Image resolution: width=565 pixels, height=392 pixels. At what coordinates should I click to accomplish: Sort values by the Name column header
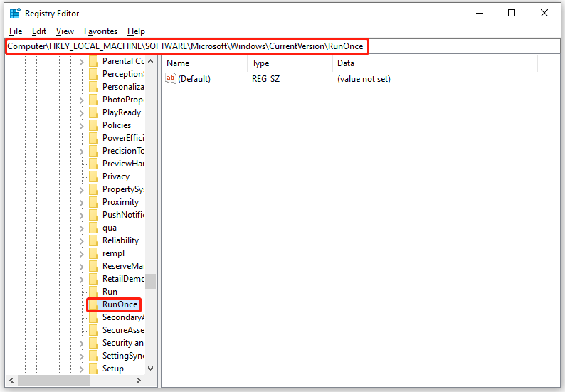click(x=204, y=63)
